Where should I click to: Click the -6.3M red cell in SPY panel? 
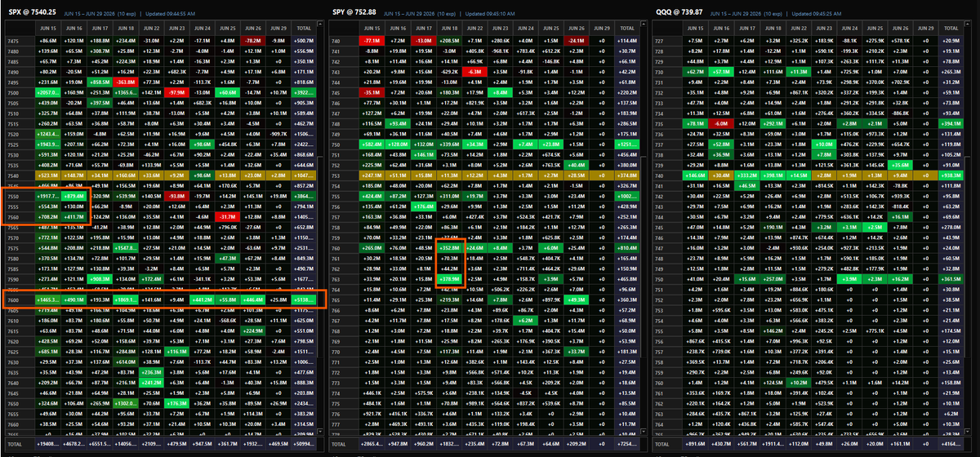pyautogui.click(x=474, y=72)
